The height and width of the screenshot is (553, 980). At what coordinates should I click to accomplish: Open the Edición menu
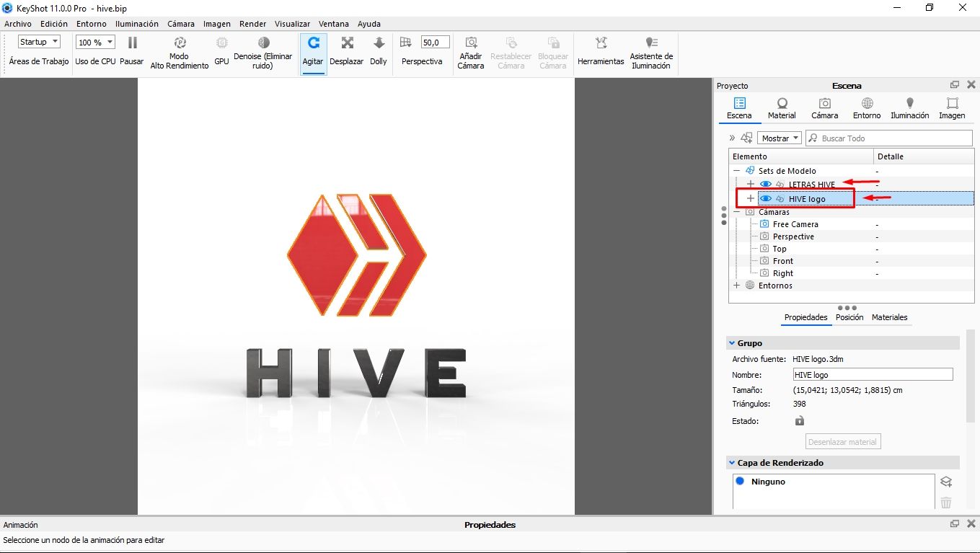coord(54,24)
